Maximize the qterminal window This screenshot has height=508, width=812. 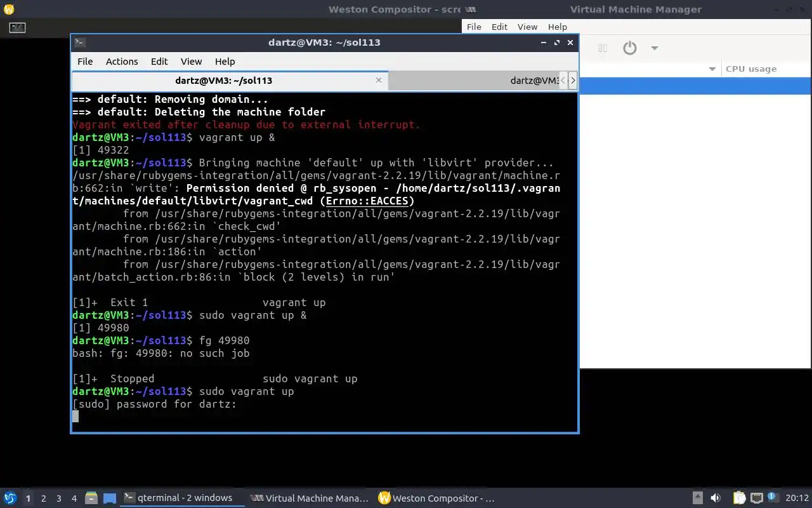tap(556, 43)
